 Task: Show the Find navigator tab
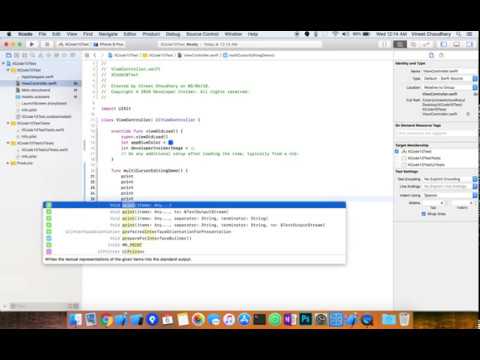coord(33,55)
